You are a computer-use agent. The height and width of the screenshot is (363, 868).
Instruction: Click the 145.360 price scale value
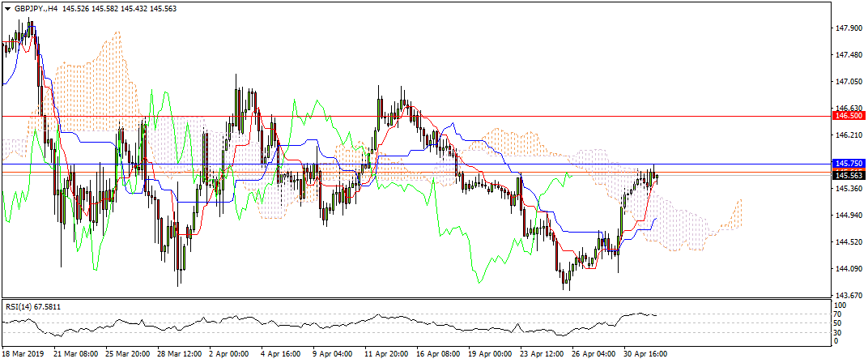pos(851,189)
